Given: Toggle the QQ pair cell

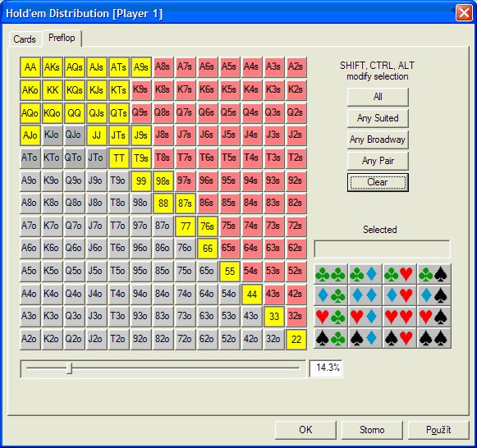Looking at the screenshot, I should point(75,112).
